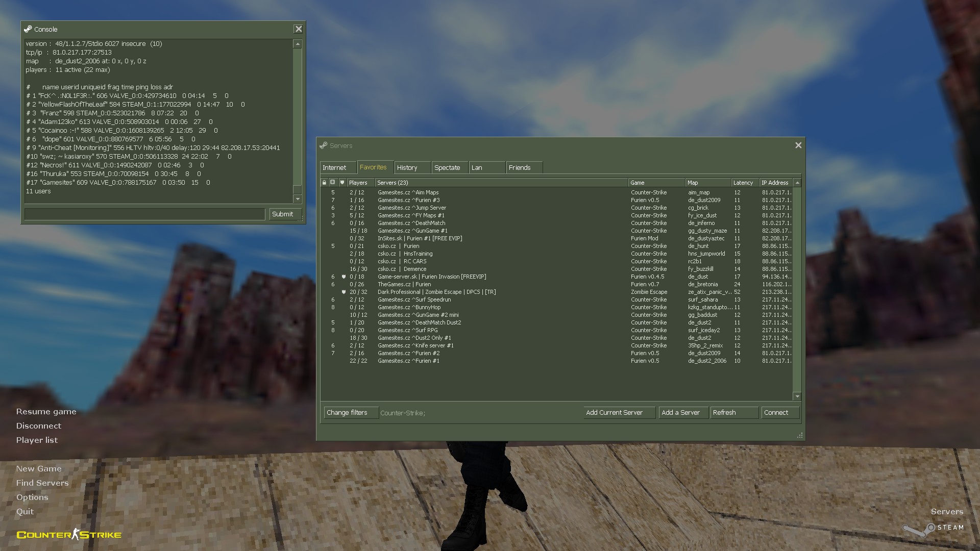This screenshot has width=980, height=551.
Task: Select Gamesites.cz ^Dust2 Only #1 row
Action: [556, 338]
